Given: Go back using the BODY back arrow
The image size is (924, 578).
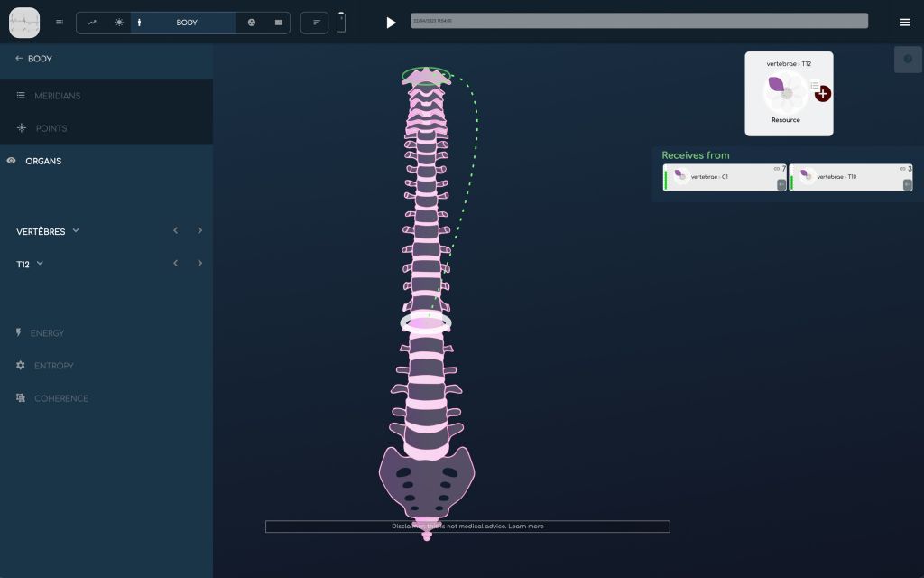Looking at the screenshot, I should point(19,59).
